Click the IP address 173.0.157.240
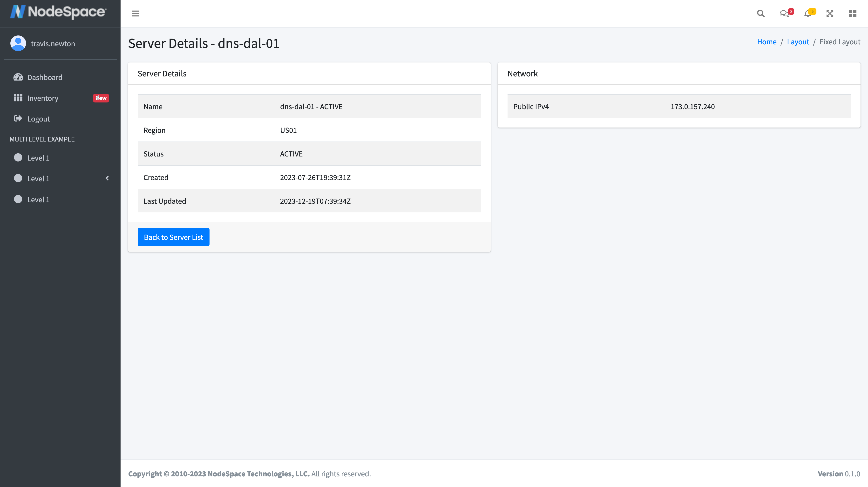 tap(692, 107)
